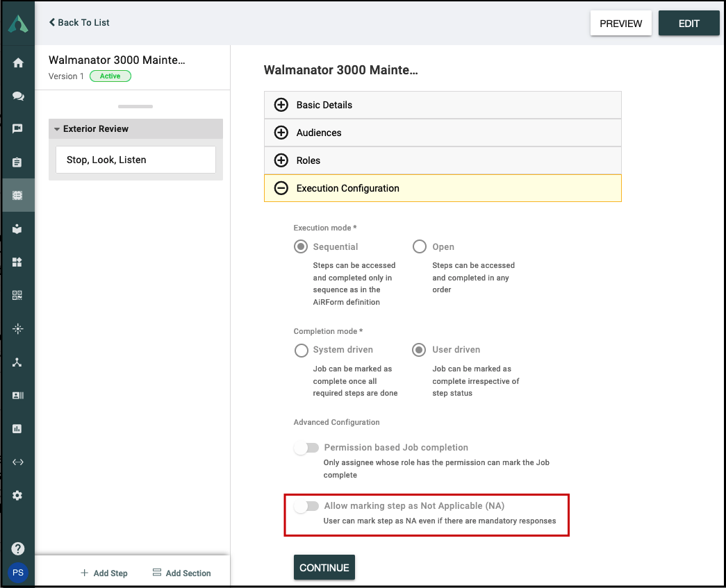Open the clipboard icon in sidebar

pyautogui.click(x=17, y=162)
